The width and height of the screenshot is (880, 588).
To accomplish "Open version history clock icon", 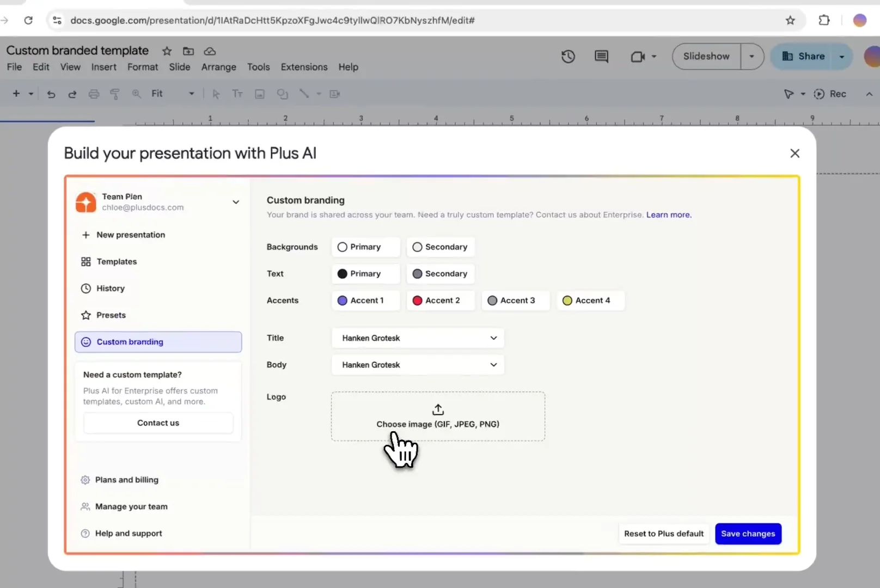I will [568, 56].
